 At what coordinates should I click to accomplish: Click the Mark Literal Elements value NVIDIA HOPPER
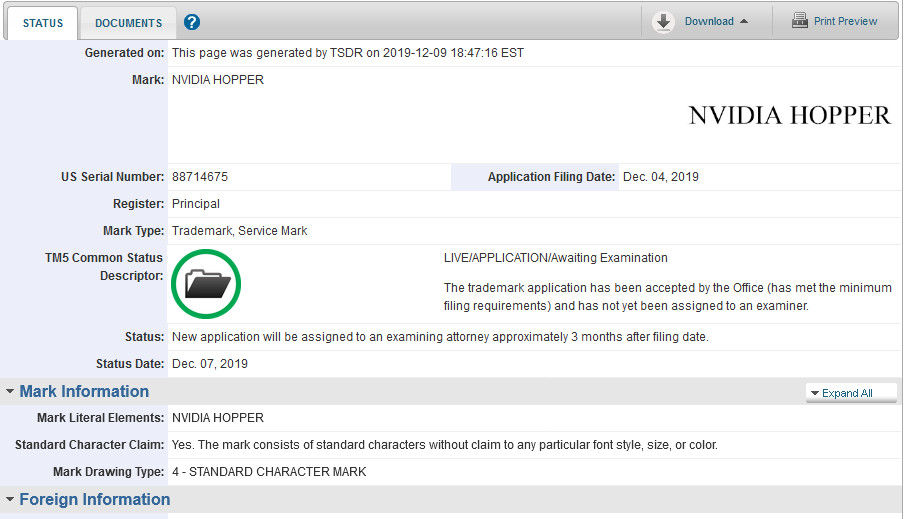[x=217, y=418]
